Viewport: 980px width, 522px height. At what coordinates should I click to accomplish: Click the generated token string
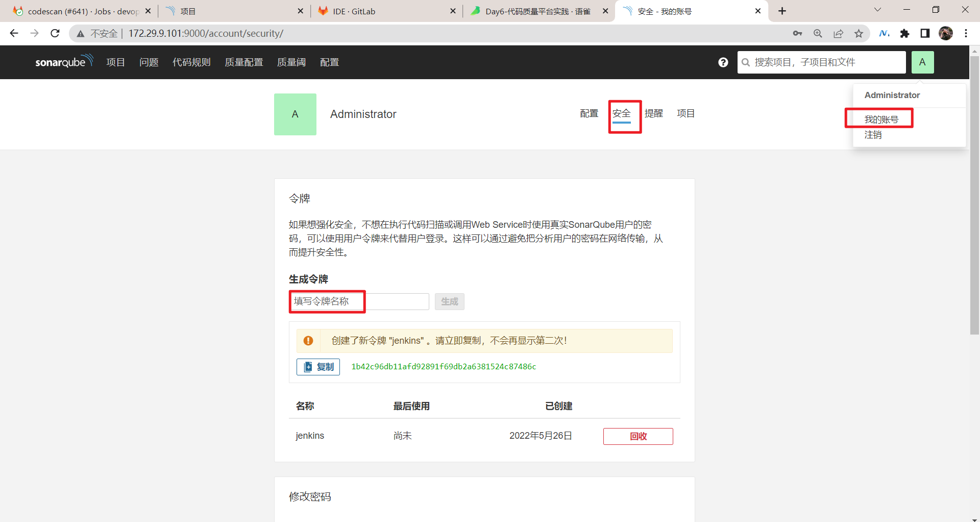pos(444,367)
